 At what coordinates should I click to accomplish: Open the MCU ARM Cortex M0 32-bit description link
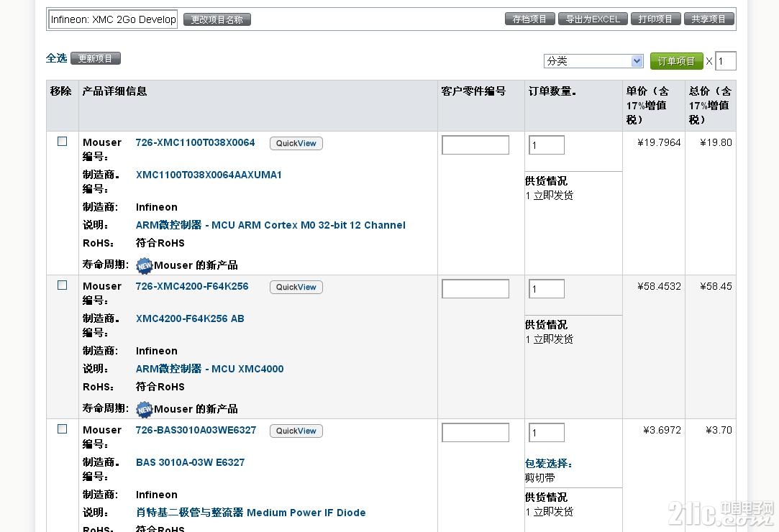(270, 225)
